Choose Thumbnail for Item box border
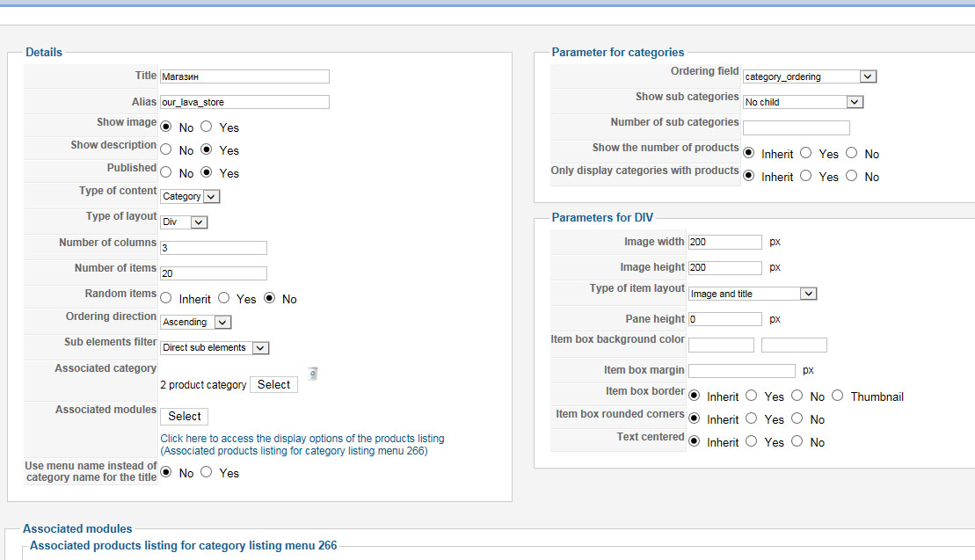975x560 pixels. click(x=838, y=396)
